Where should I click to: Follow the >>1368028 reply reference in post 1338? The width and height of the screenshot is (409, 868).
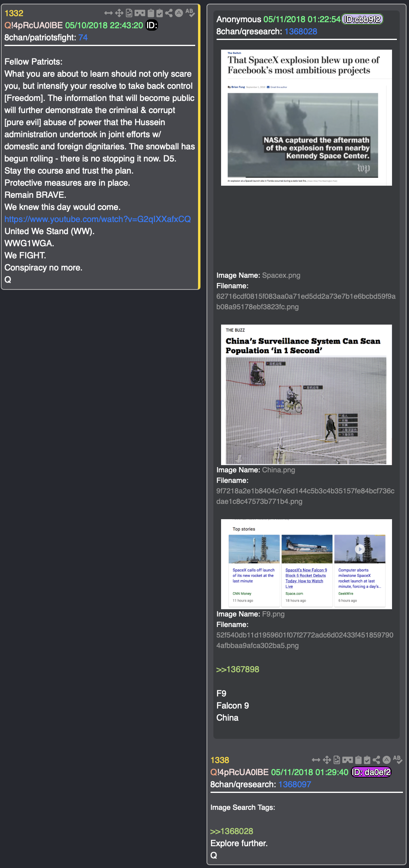click(x=232, y=831)
